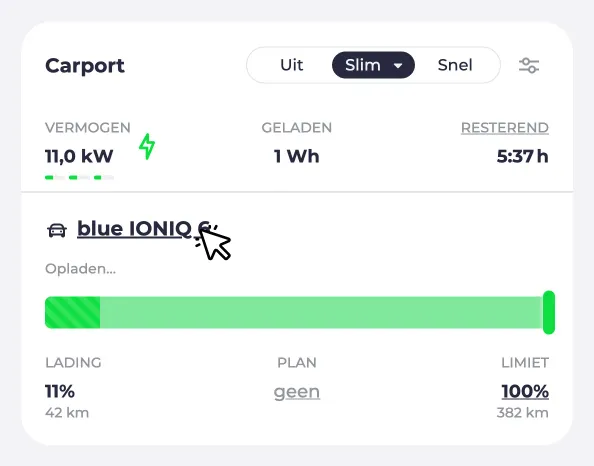The height and width of the screenshot is (466, 594).
Task: Open the charging plan link geen
Action: pos(297,392)
